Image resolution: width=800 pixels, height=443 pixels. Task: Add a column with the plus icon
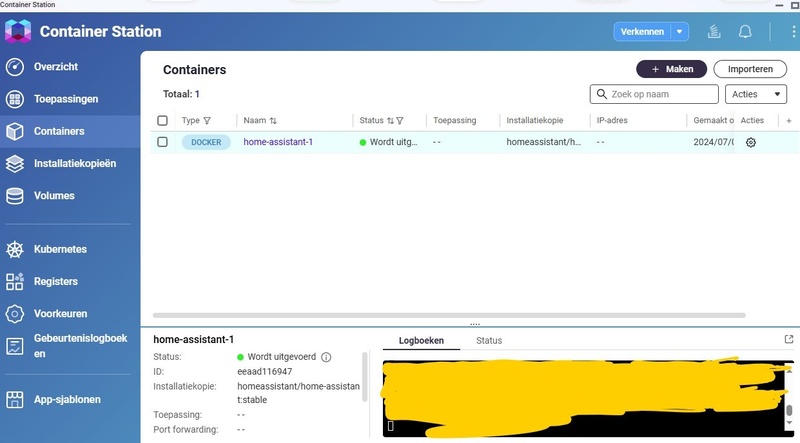point(789,121)
